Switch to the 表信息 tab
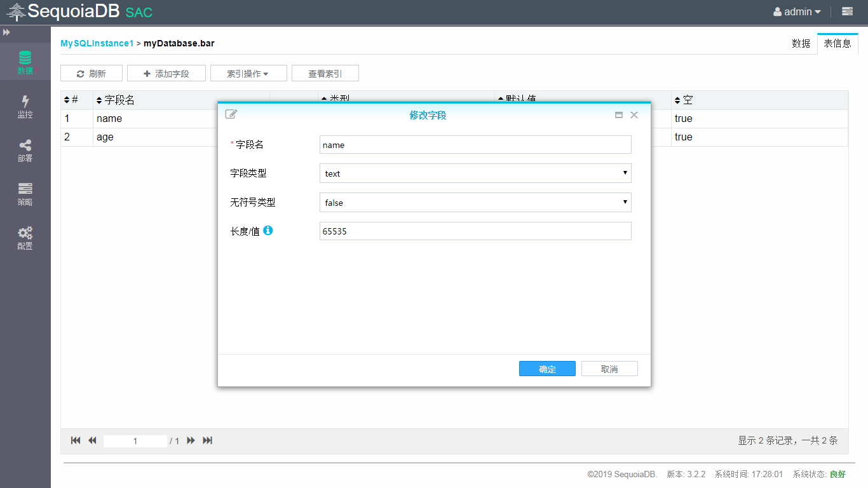The width and height of the screenshot is (868, 488). pyautogui.click(x=837, y=44)
